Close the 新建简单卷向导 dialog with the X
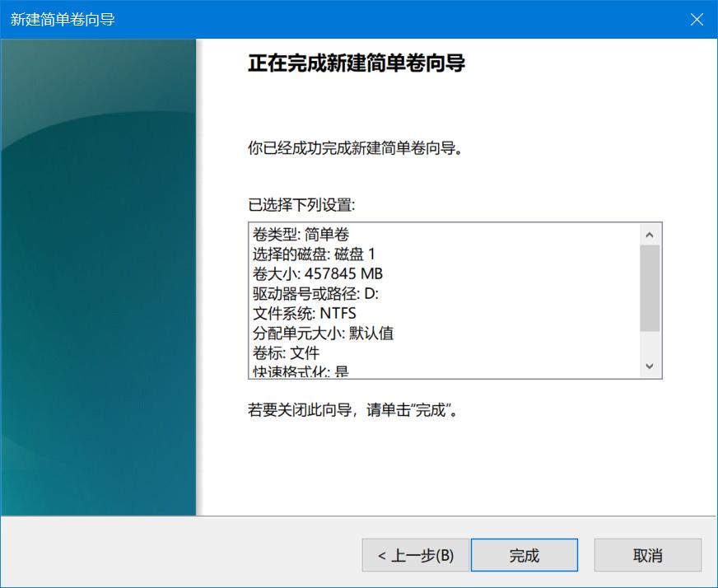 point(697,20)
